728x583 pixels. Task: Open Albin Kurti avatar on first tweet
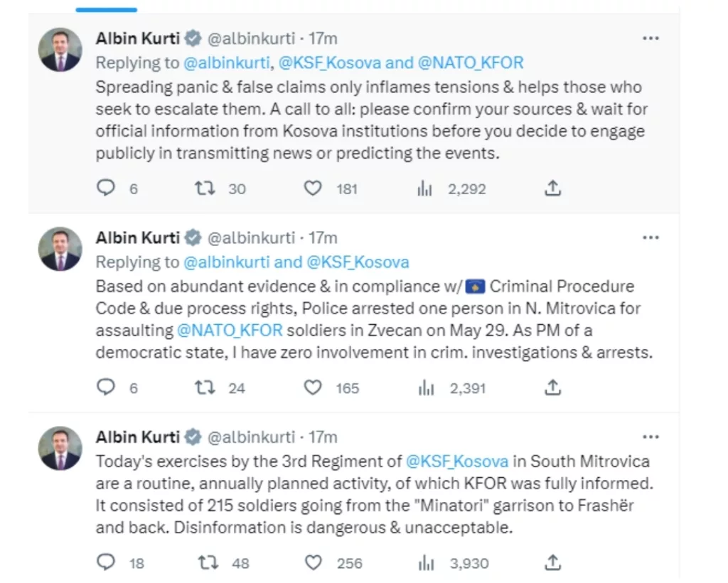(x=60, y=50)
